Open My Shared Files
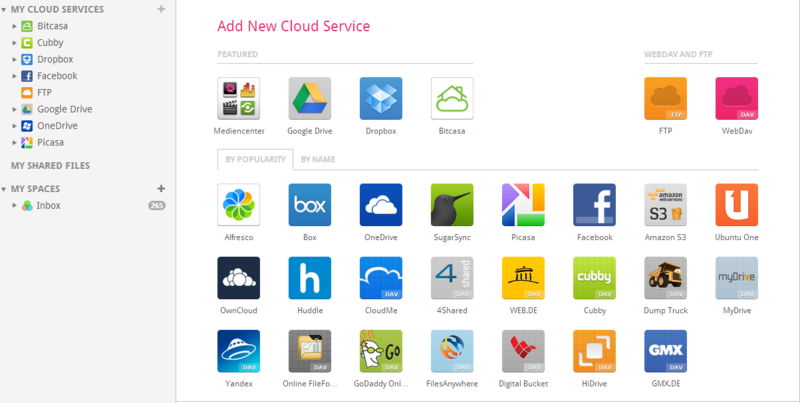This screenshot has width=800, height=403. pos(50,165)
